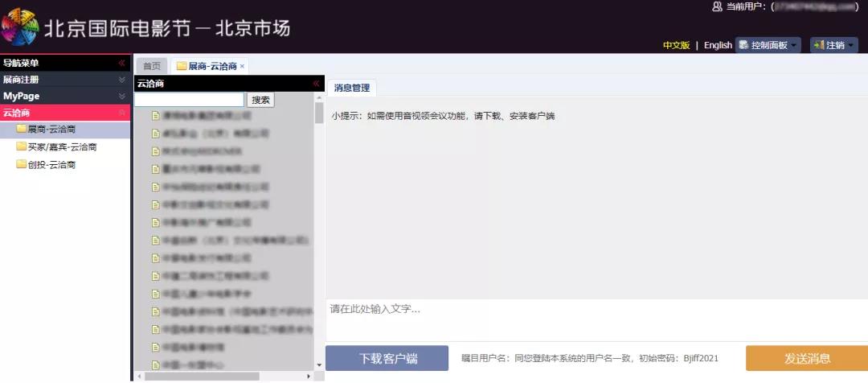Open the 控制面板 dropdown
868x383 pixels.
[768, 45]
